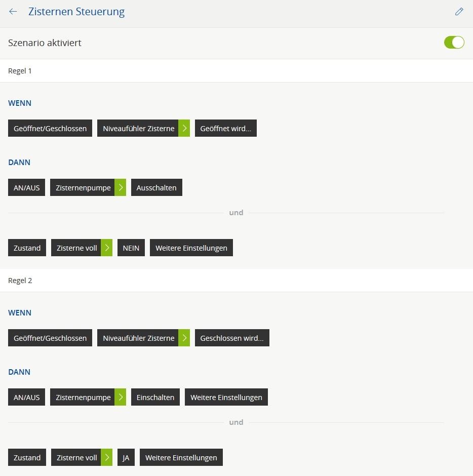
Task: Click the AN/AUS chip in Regel 2
Action: [x=26, y=398]
